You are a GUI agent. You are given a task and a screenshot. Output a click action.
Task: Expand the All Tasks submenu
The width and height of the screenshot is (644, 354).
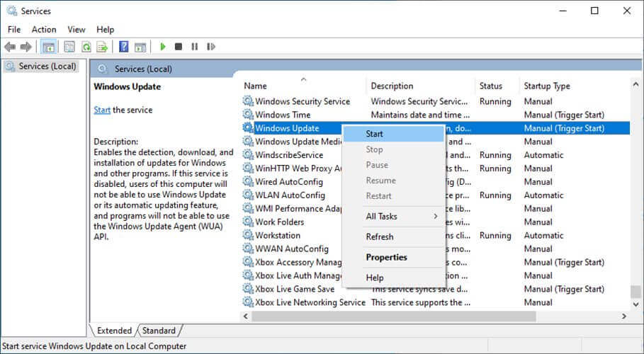(393, 216)
